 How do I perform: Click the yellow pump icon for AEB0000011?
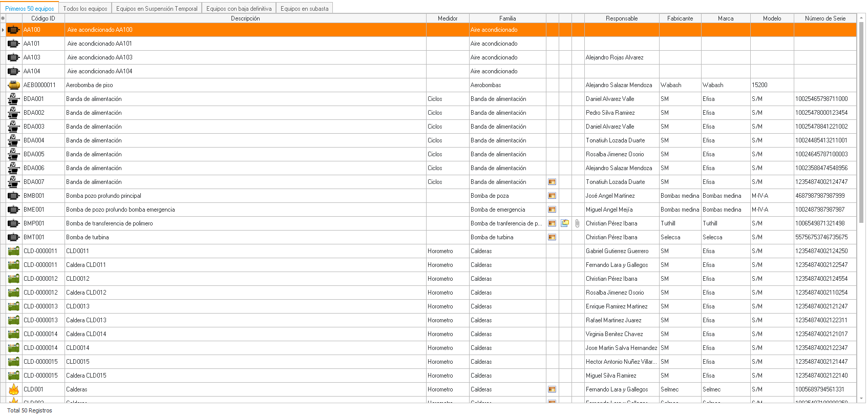14,85
